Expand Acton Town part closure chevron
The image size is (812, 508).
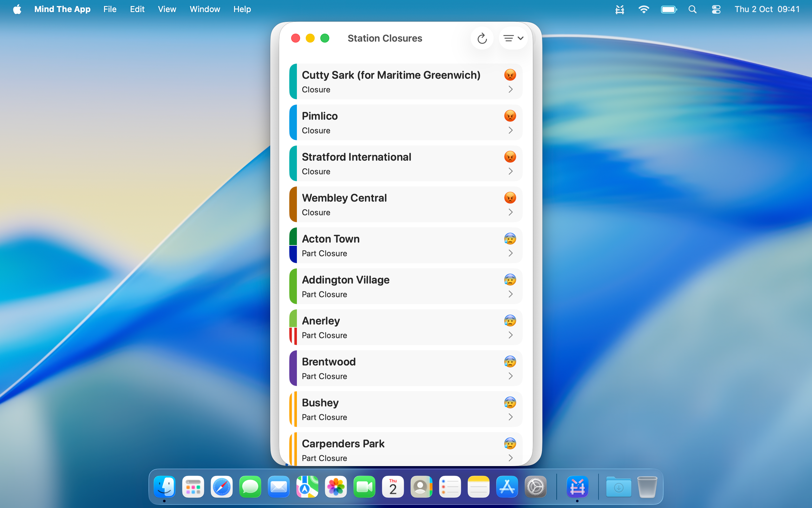[x=510, y=253]
